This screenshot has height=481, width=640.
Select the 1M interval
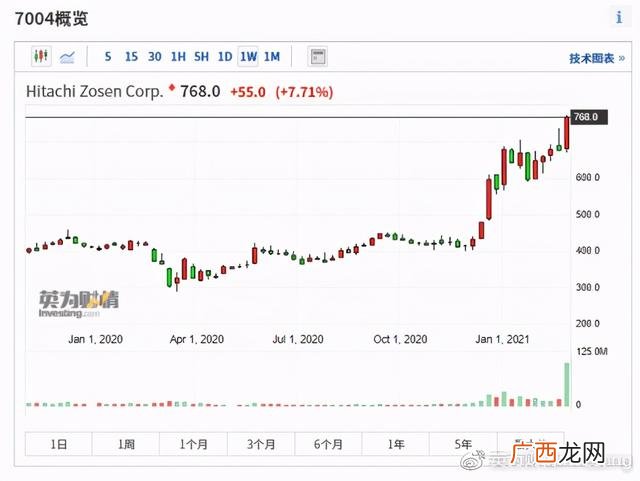(272, 56)
